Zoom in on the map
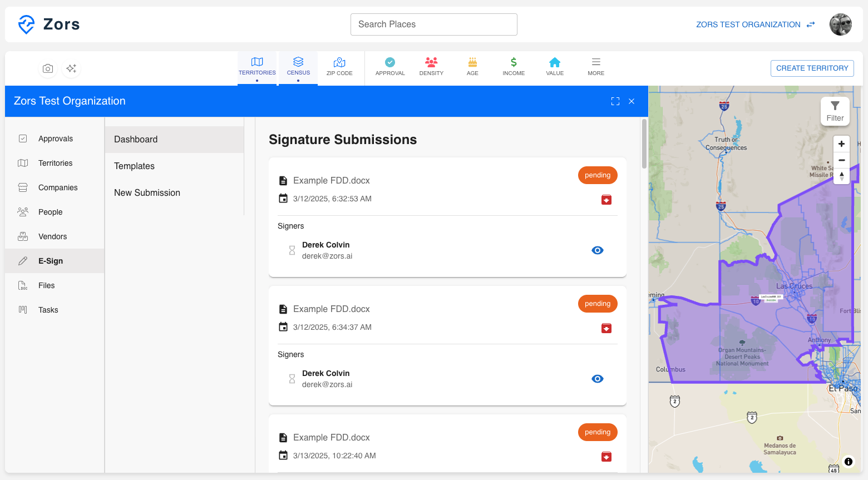The height and width of the screenshot is (480, 868). click(x=841, y=144)
